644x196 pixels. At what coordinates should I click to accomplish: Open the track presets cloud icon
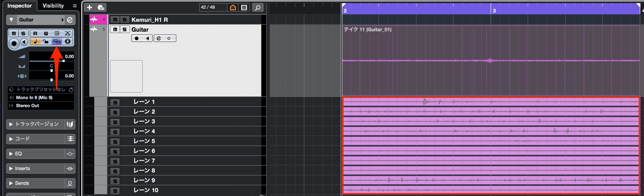point(101,8)
